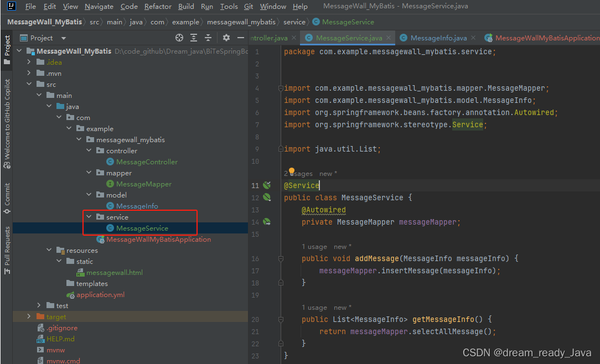Open the Run menu
This screenshot has width=600, height=364.
[207, 7]
